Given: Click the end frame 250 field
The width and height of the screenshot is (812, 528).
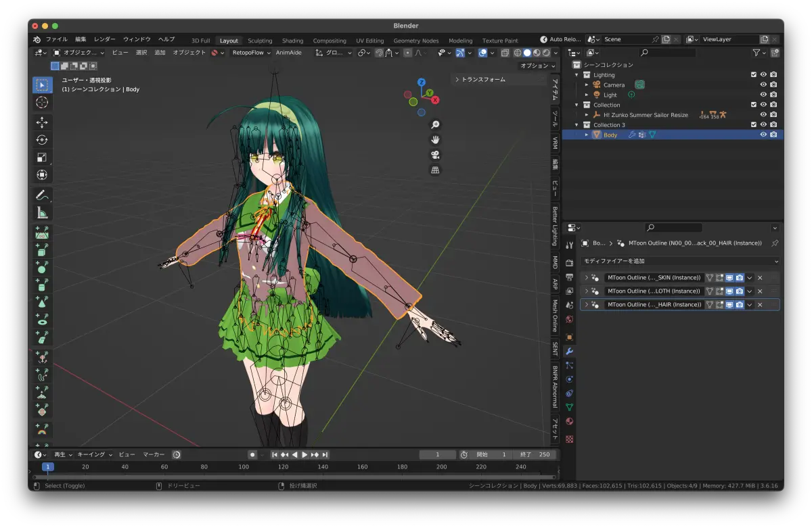Looking at the screenshot, I should 535,455.
